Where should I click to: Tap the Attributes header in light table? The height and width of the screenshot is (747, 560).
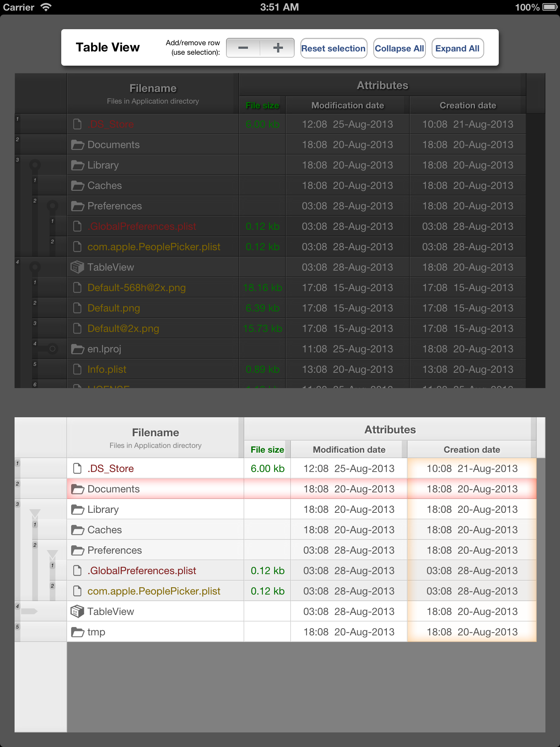click(390, 429)
